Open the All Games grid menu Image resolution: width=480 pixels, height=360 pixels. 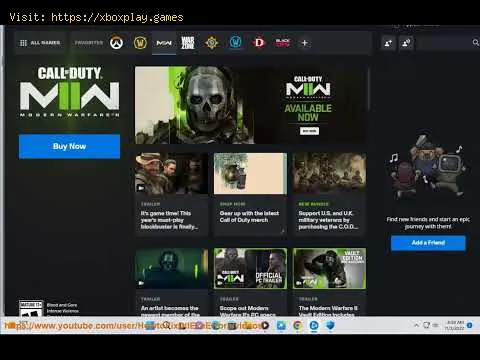click(x=40, y=43)
